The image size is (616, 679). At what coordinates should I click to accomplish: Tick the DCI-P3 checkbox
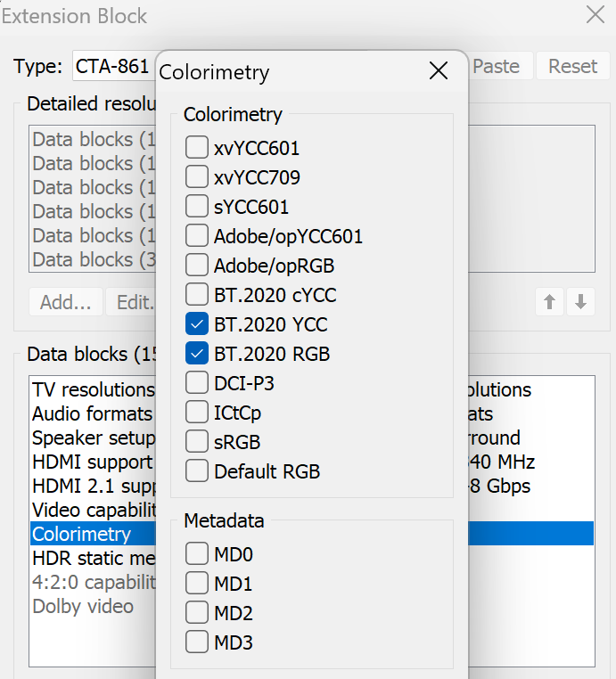coord(197,383)
